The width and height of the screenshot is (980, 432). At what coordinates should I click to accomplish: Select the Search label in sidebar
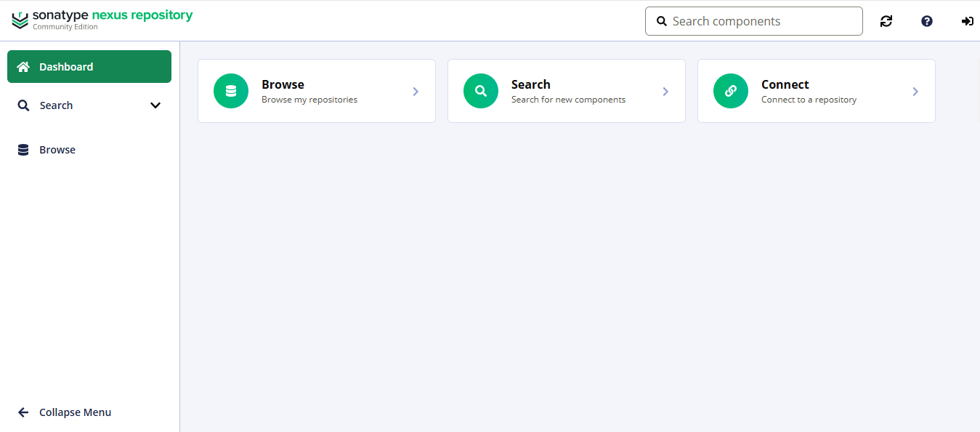(x=56, y=105)
